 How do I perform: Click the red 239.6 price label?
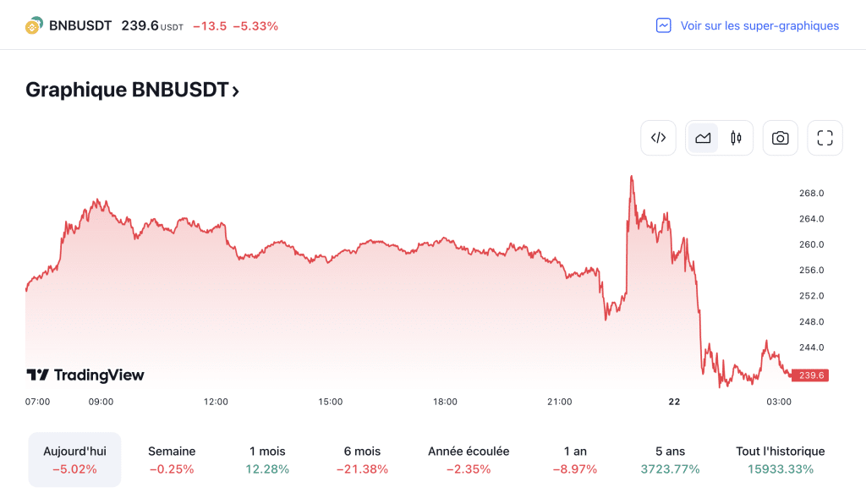coord(811,375)
